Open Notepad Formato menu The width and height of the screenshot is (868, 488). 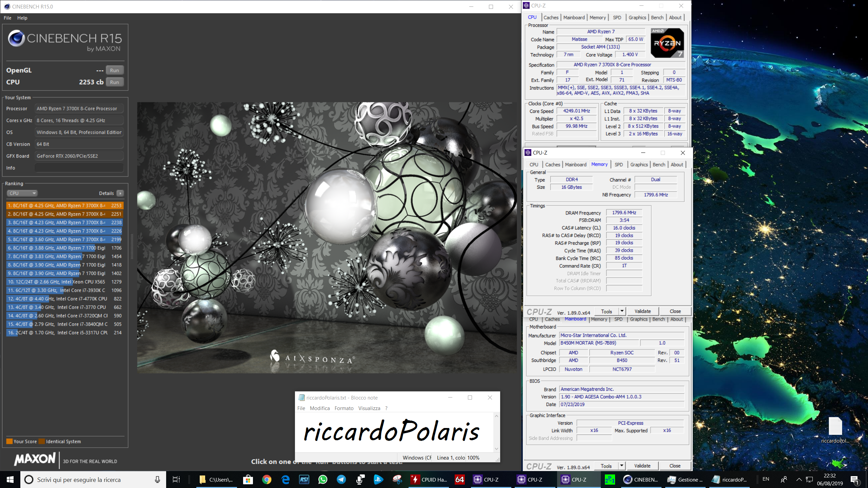pyautogui.click(x=344, y=408)
